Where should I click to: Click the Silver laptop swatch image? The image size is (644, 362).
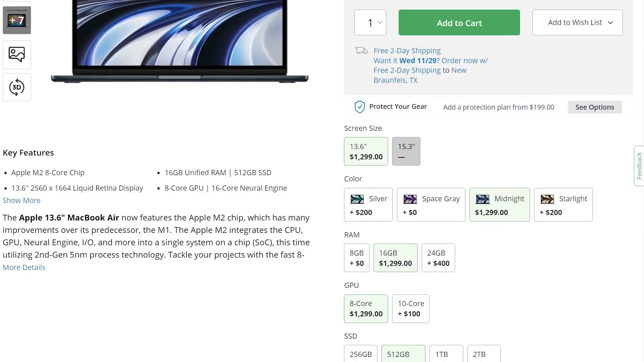click(x=357, y=199)
